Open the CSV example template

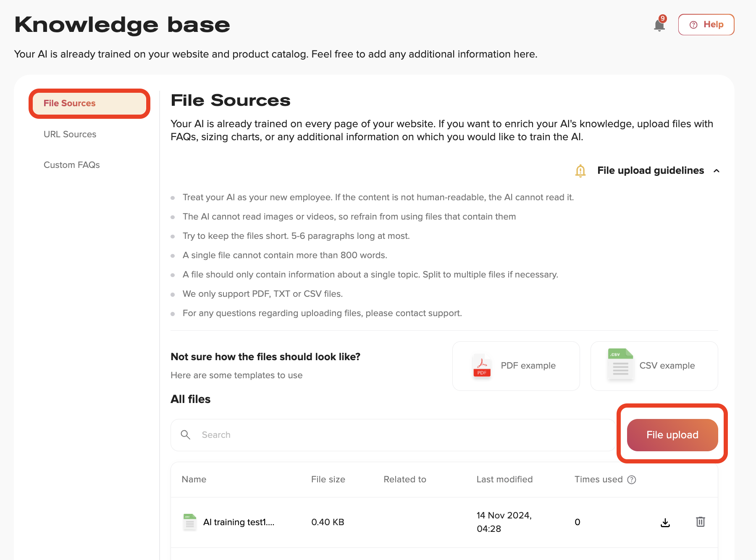point(654,366)
